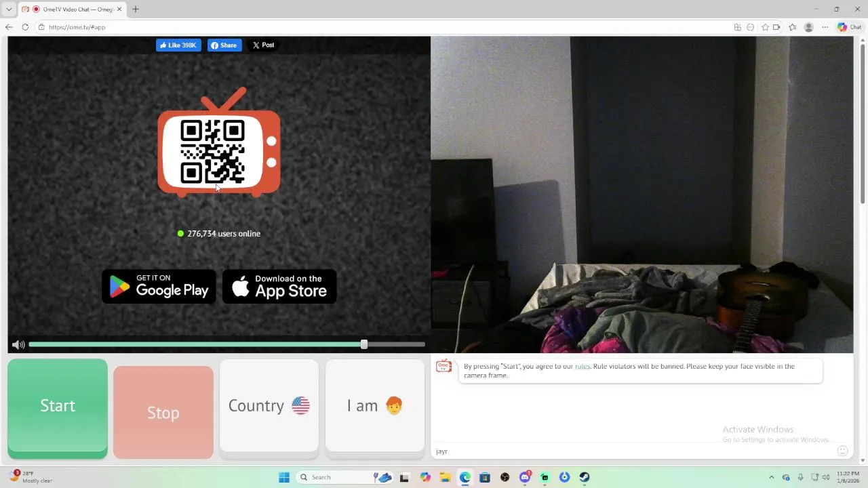Screen dimensions: 868x488
Task: Open the weather widget showing 28°F
Action: coord(31,477)
